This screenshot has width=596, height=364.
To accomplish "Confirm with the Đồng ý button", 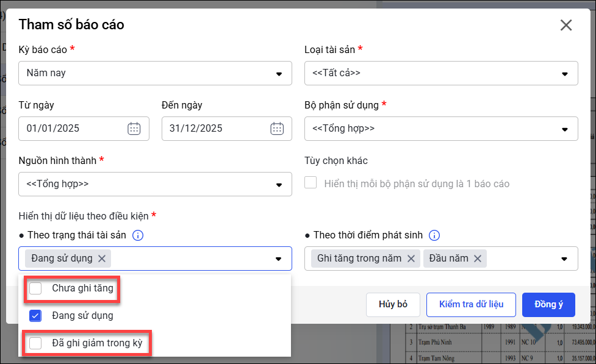I will tap(548, 304).
